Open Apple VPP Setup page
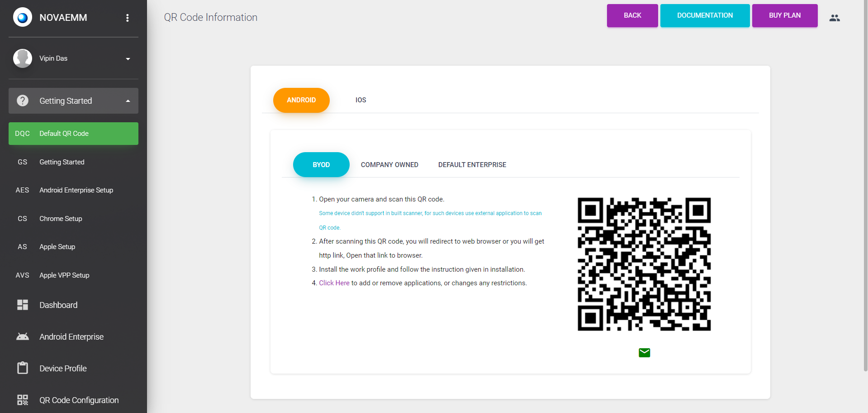Viewport: 868px width, 413px height. click(73, 275)
